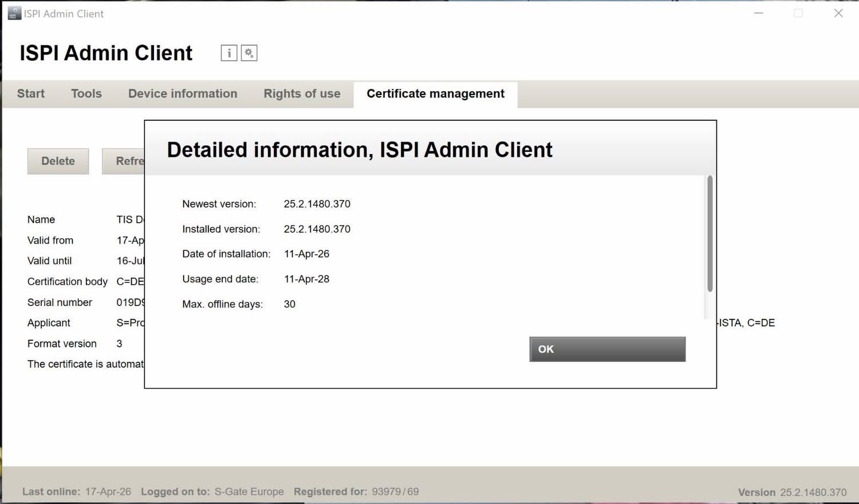Screen dimensions: 859x504
Task: Confirm the dialog with OK
Action: [x=607, y=349]
